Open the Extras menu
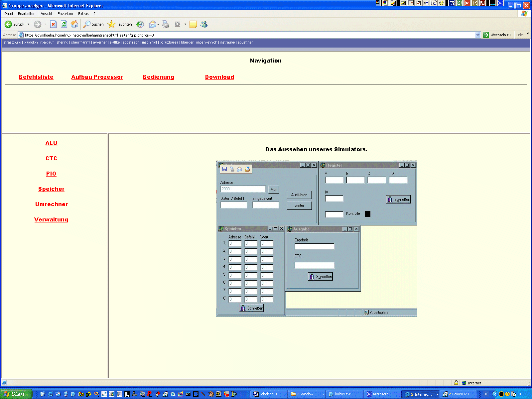The width and height of the screenshot is (532, 399). (83, 14)
